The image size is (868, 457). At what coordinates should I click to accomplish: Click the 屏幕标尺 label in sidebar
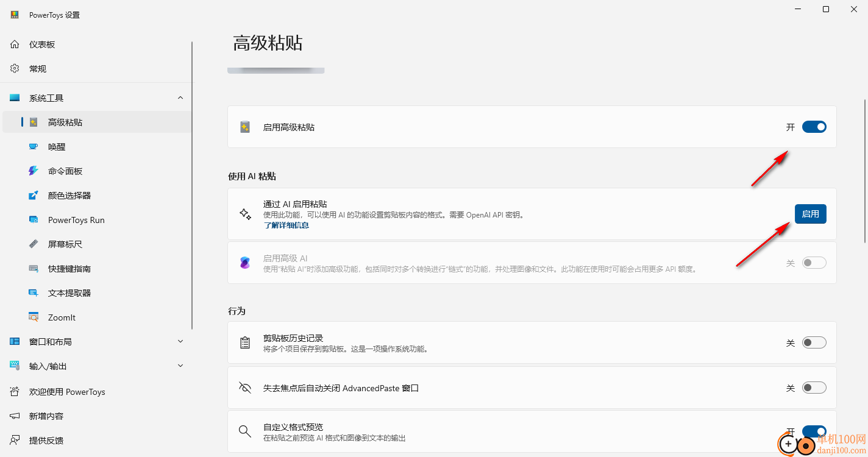(65, 244)
